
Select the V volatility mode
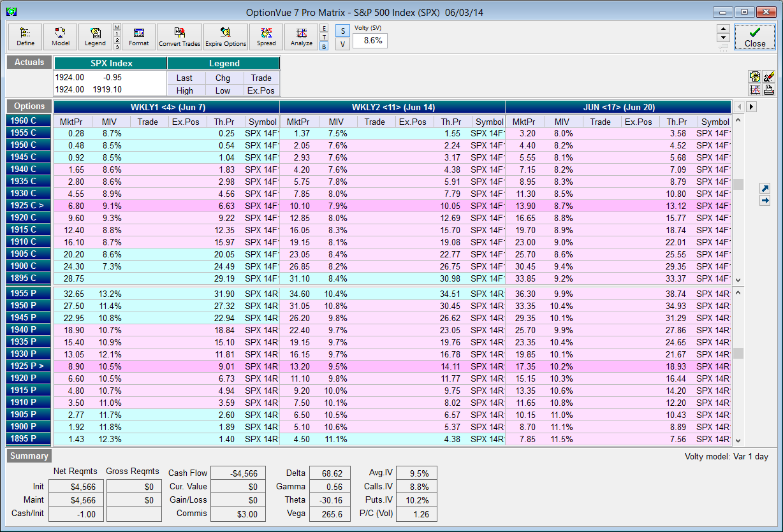[342, 44]
